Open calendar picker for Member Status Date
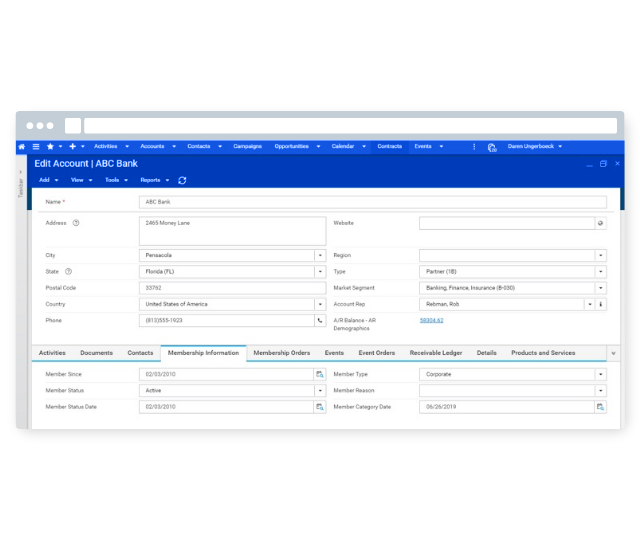 point(320,407)
